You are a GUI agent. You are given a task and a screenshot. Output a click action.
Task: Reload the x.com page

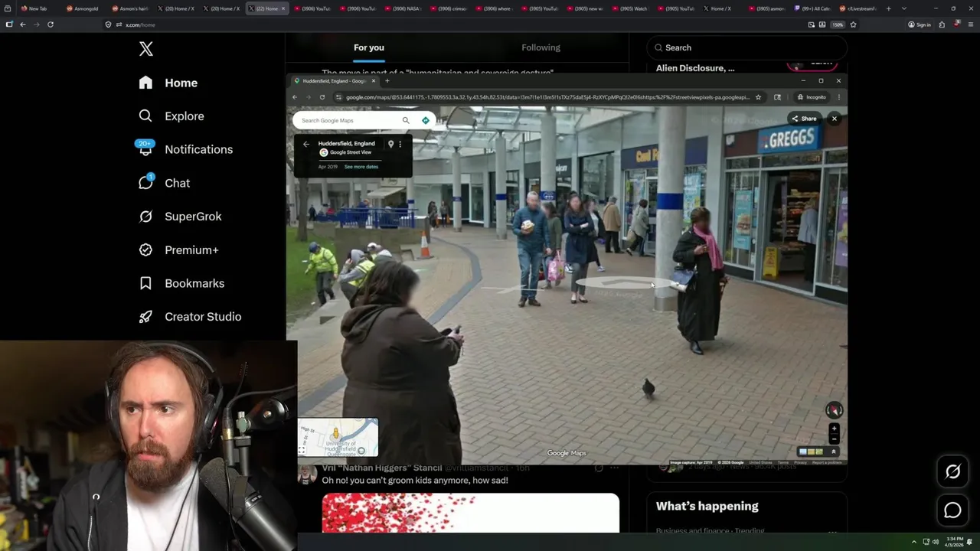[51, 24]
